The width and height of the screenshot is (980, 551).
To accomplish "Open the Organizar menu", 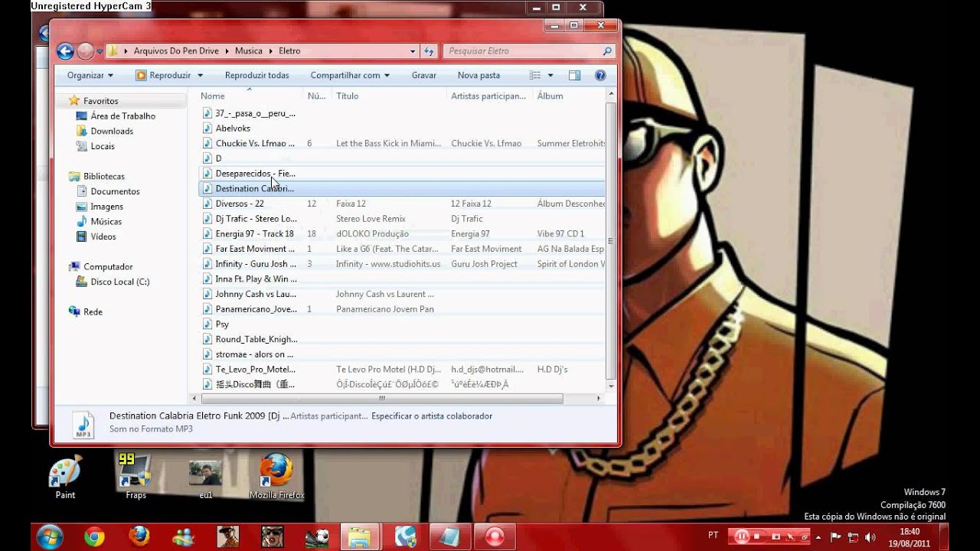I will point(90,75).
